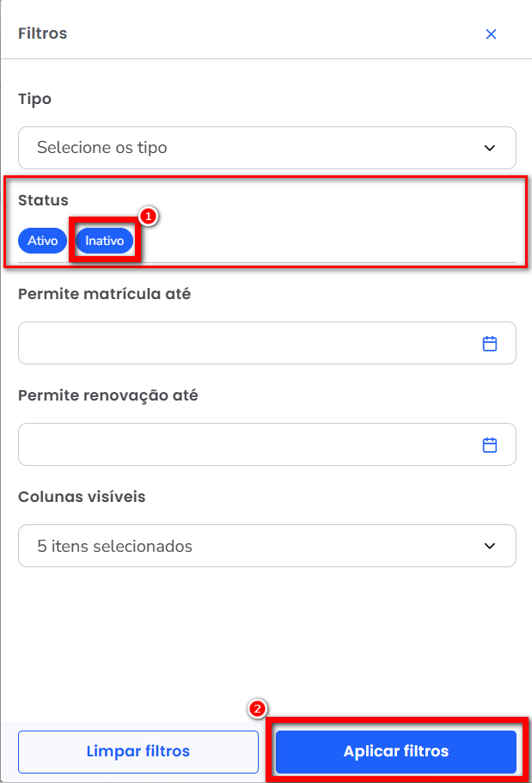Toggle the Inativo status chip
This screenshot has height=783, width=532.
coord(105,241)
